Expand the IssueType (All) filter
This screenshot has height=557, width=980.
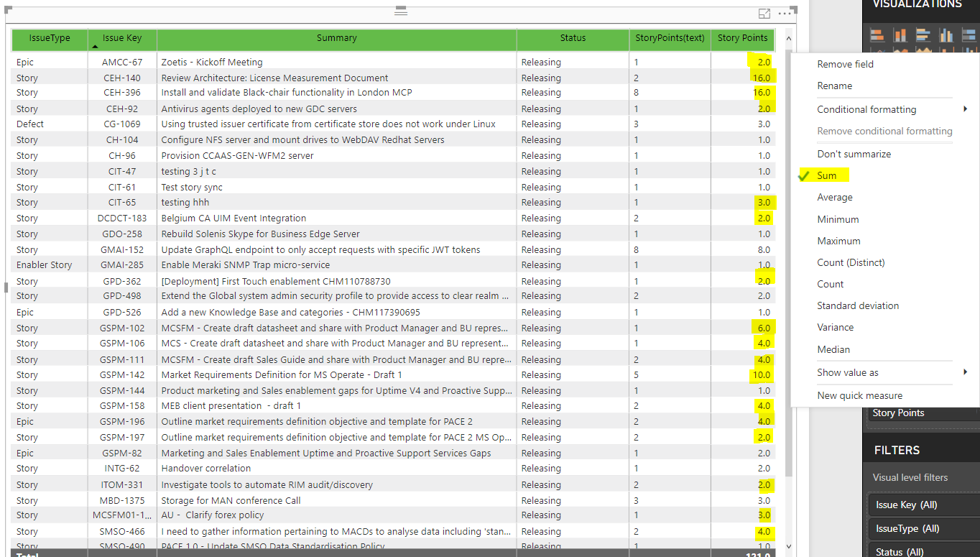coord(923,528)
